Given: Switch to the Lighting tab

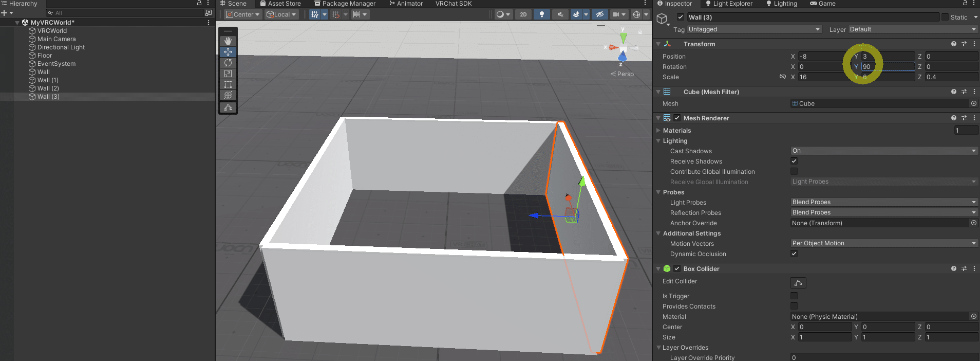Looking at the screenshot, I should click(x=782, y=4).
